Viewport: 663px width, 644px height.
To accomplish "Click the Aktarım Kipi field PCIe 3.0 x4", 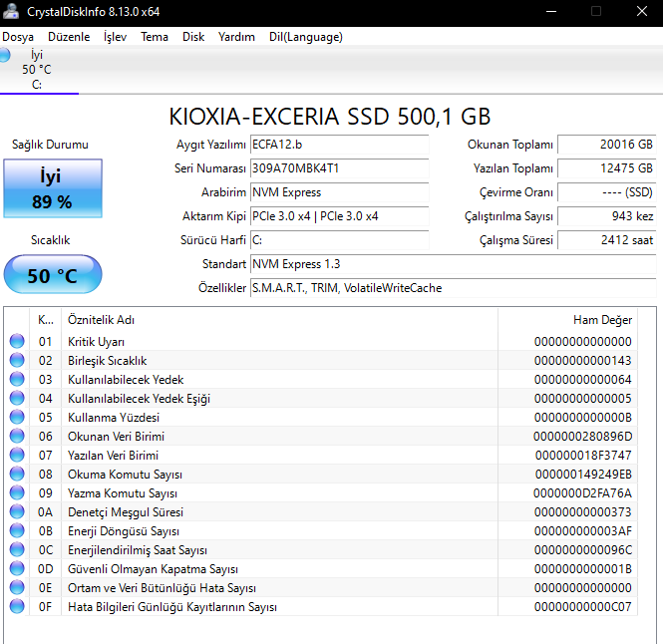I will [340, 216].
